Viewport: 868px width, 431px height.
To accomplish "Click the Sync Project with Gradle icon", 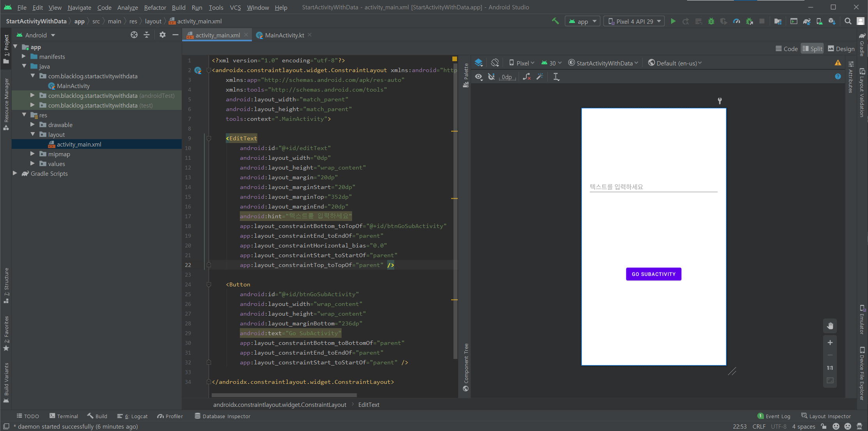I will tap(807, 21).
